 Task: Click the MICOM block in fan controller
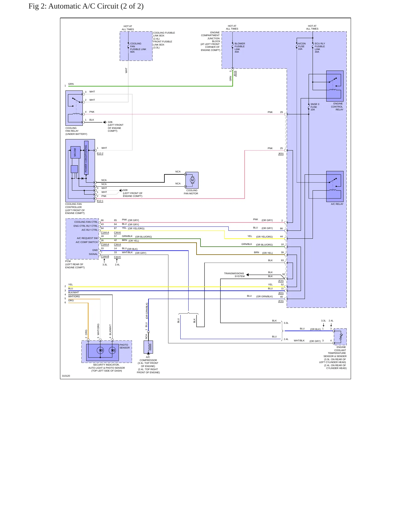[x=75, y=152]
